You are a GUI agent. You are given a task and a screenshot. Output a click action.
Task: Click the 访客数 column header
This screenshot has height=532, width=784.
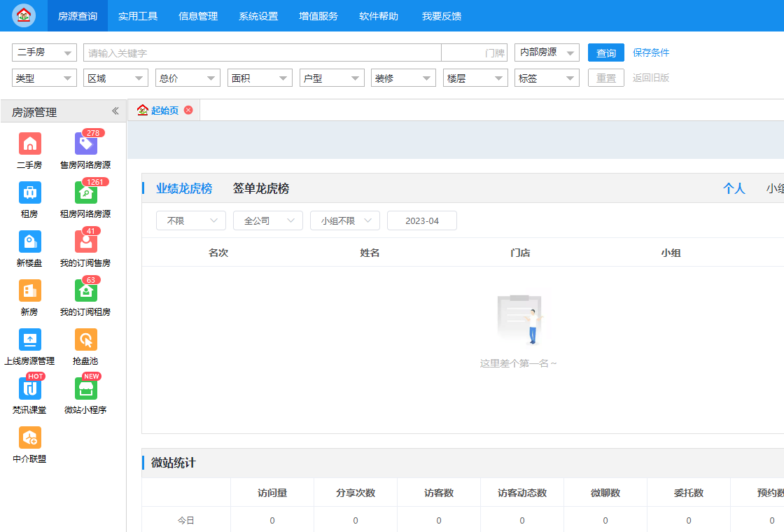click(439, 493)
